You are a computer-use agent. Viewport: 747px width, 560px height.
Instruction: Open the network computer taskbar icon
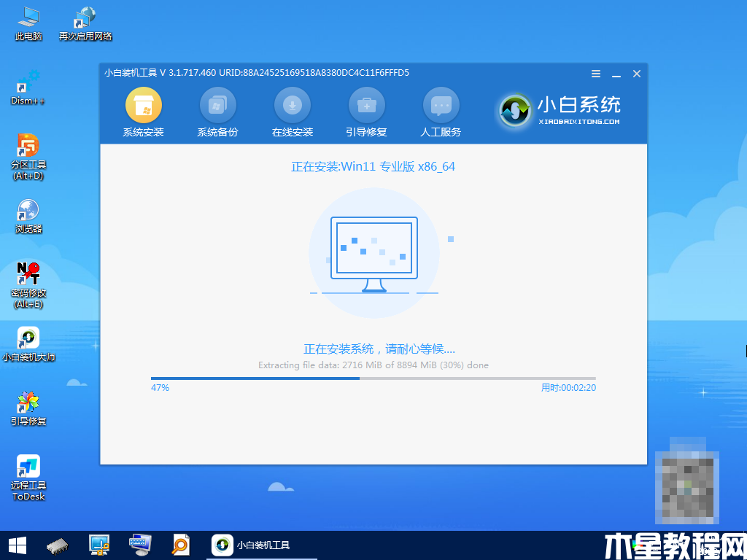tap(99, 545)
